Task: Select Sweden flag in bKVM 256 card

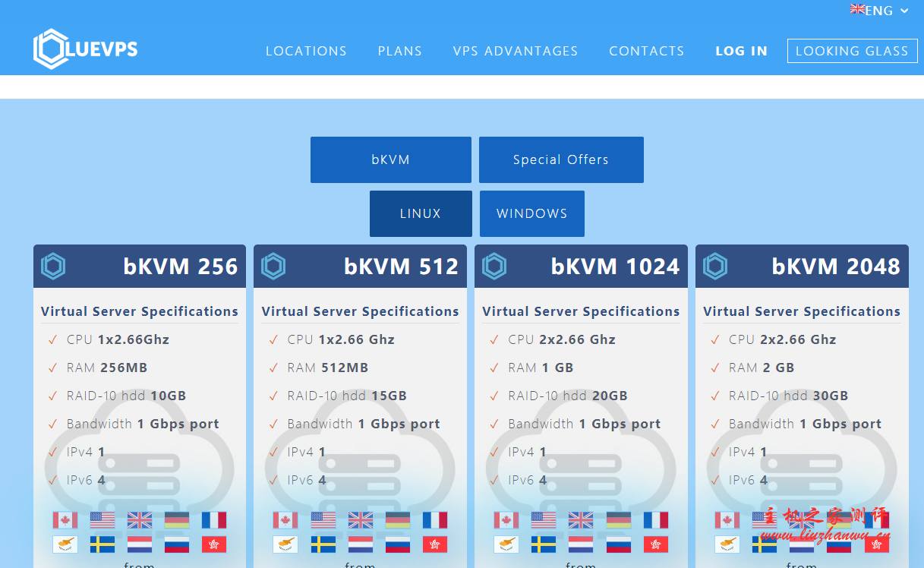Action: pyautogui.click(x=102, y=544)
